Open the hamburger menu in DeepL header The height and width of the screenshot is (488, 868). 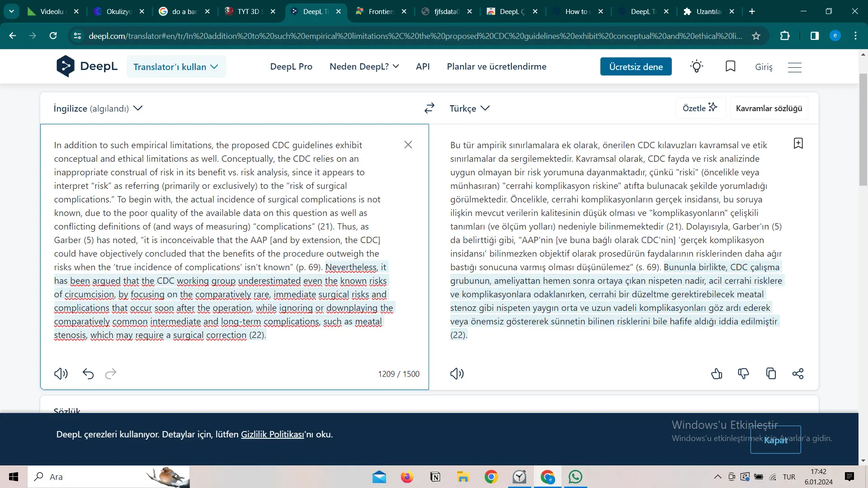pos(795,67)
